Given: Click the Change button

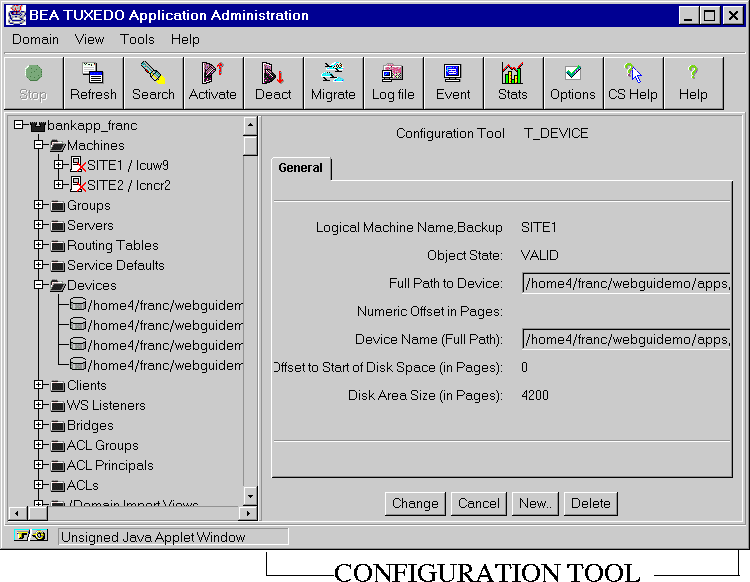Looking at the screenshot, I should [415, 504].
